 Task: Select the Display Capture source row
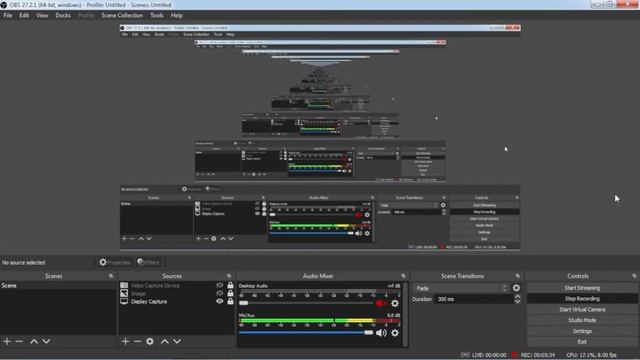click(177, 302)
